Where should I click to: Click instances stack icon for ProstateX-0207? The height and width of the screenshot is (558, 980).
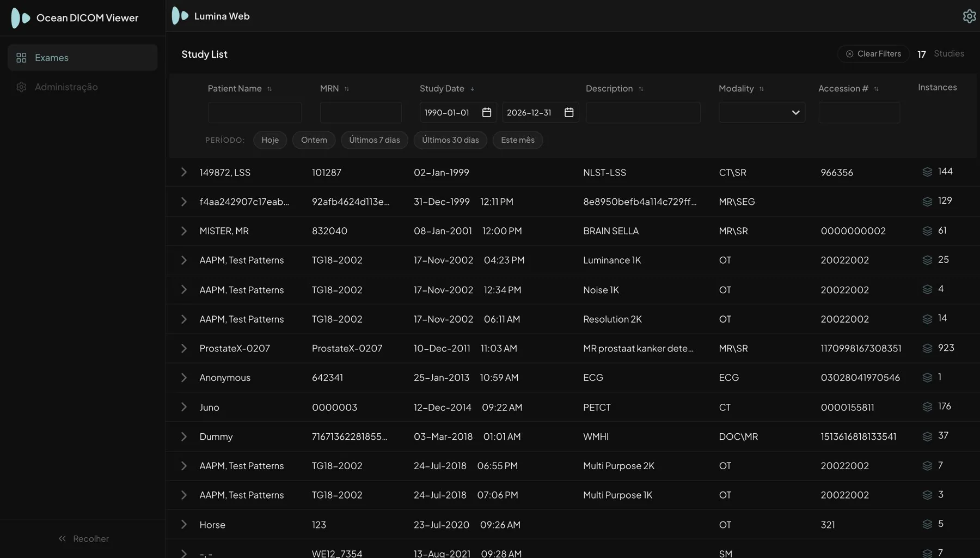coord(927,348)
